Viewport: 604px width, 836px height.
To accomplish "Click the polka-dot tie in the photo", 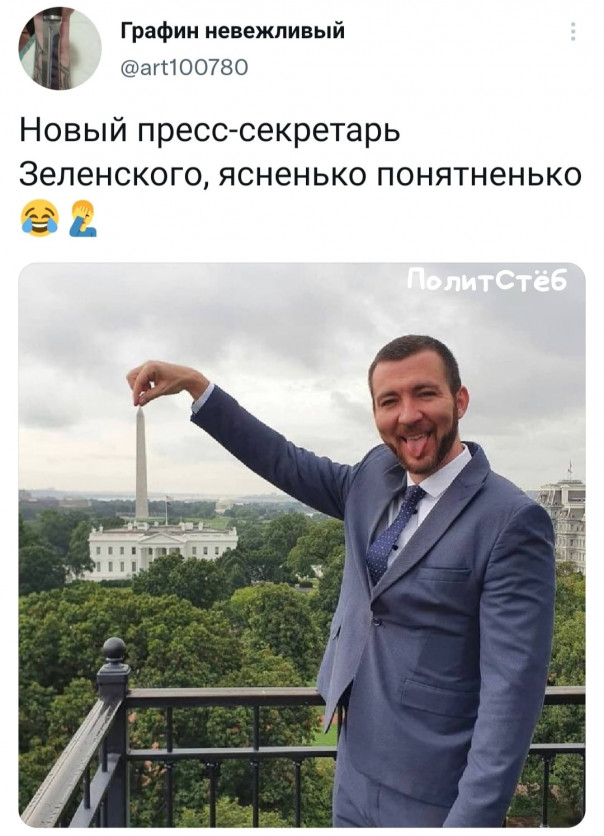I will point(393,533).
